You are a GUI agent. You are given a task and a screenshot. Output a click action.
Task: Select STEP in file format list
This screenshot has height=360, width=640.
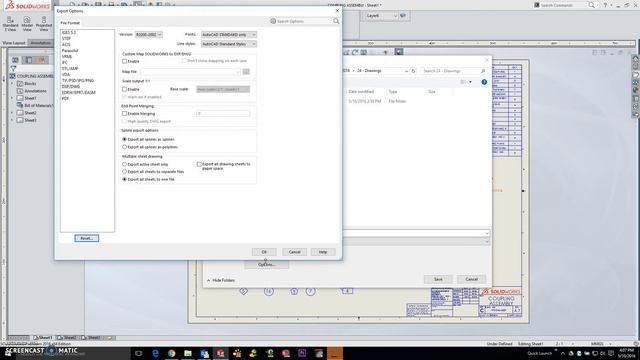coord(67,38)
